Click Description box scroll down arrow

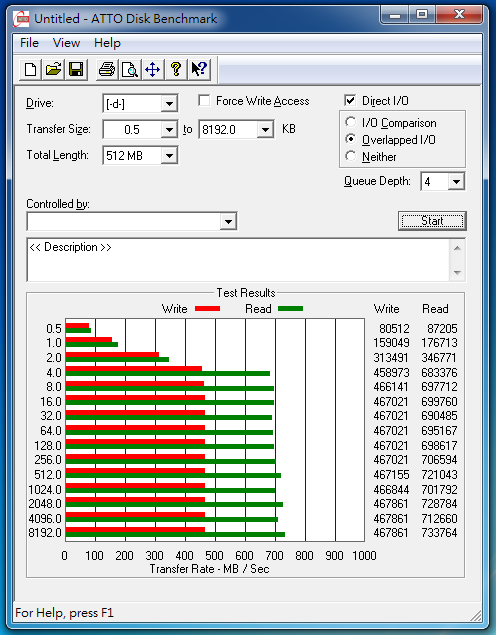tap(458, 273)
